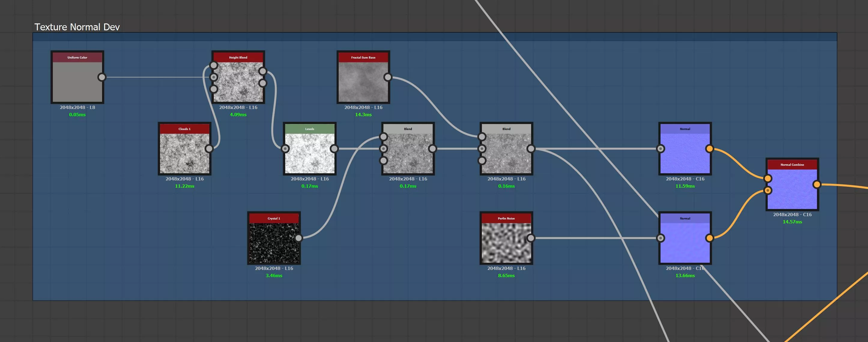Select the Crystal 1 node
This screenshot has width=868, height=342.
coord(274,243)
